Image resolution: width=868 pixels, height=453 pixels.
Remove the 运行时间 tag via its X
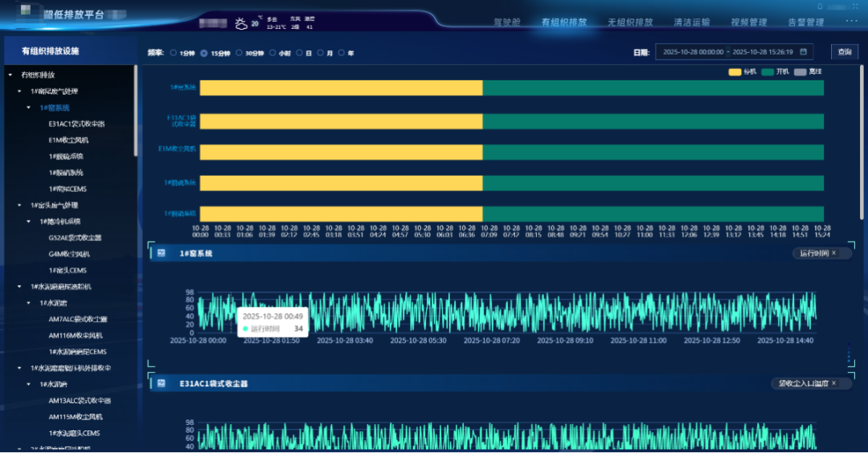click(x=833, y=254)
